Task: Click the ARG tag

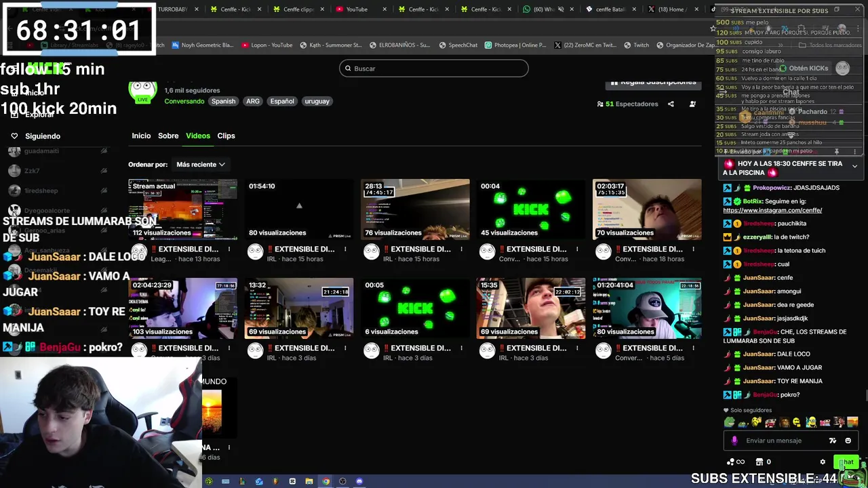Action: click(253, 101)
